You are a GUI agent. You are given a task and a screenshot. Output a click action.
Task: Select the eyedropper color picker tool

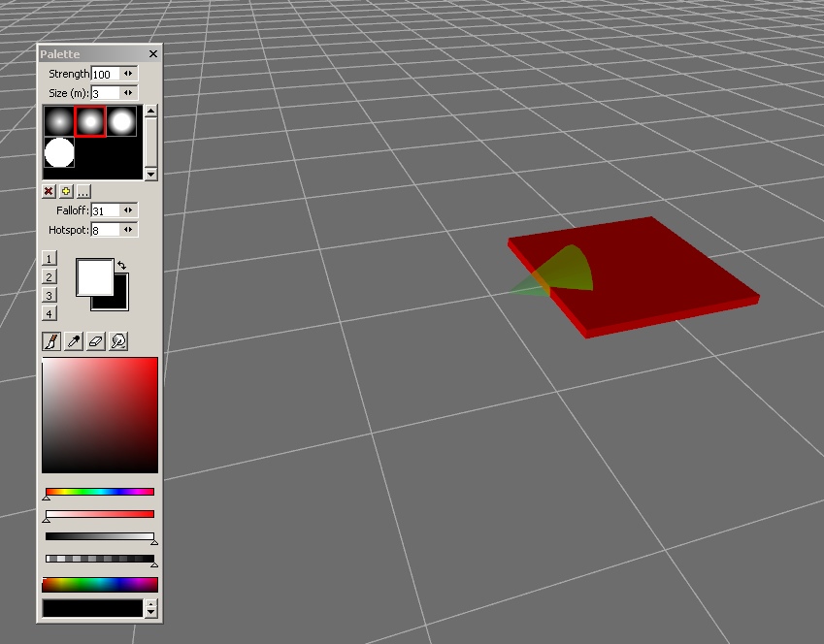(x=74, y=341)
